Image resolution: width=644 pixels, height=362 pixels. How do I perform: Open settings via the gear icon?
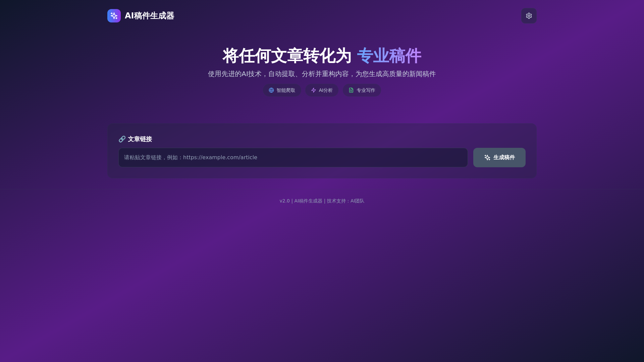pyautogui.click(x=529, y=16)
